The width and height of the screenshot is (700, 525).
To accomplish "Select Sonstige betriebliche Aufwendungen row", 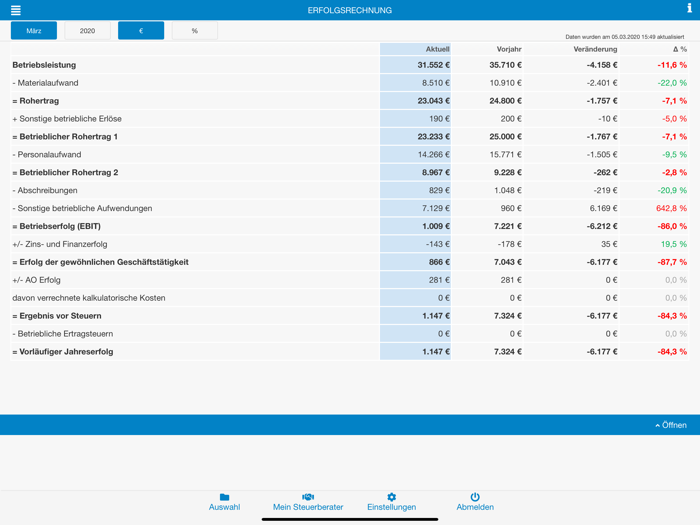I will point(83,209).
